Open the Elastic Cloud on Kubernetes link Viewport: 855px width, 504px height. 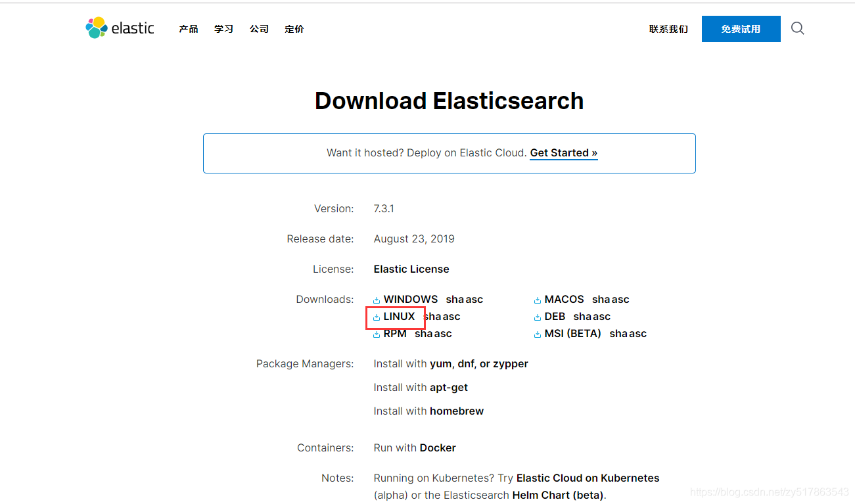(x=588, y=478)
